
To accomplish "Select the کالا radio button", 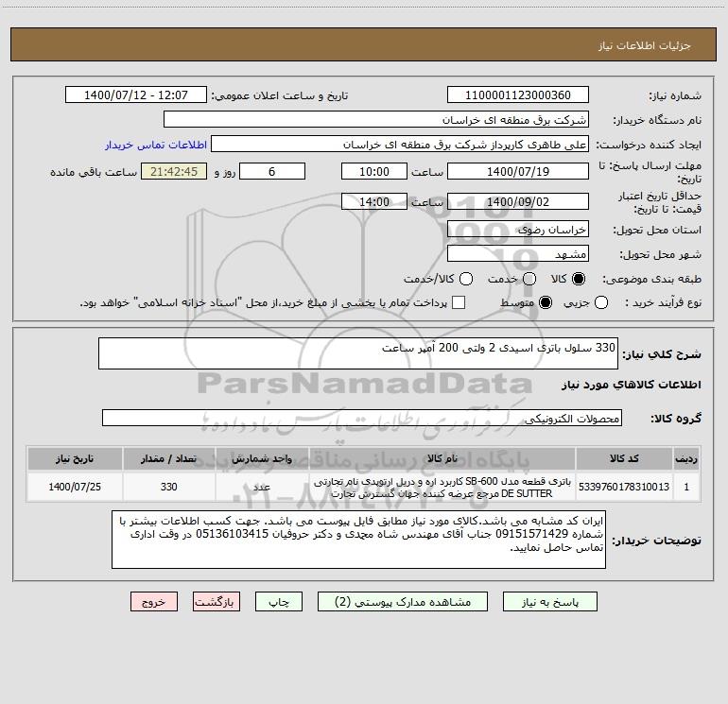I will 579,279.
